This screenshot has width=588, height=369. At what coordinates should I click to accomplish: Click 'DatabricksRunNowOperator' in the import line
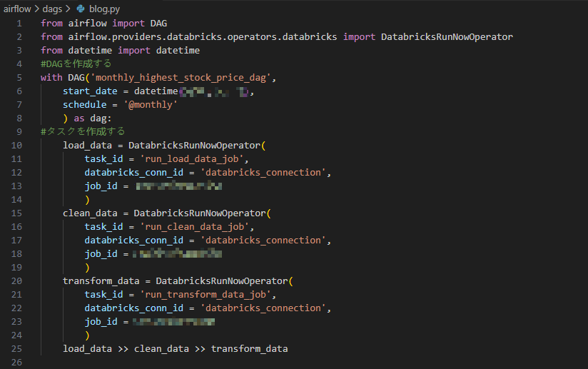click(447, 36)
